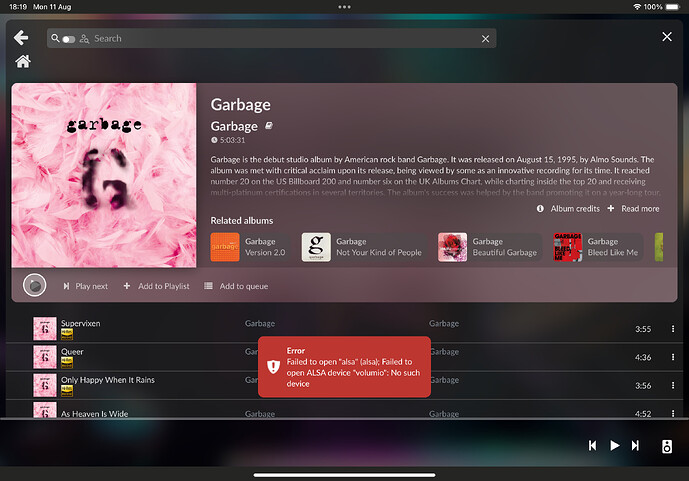Open Only Happy When It Rains options menu

pos(673,385)
